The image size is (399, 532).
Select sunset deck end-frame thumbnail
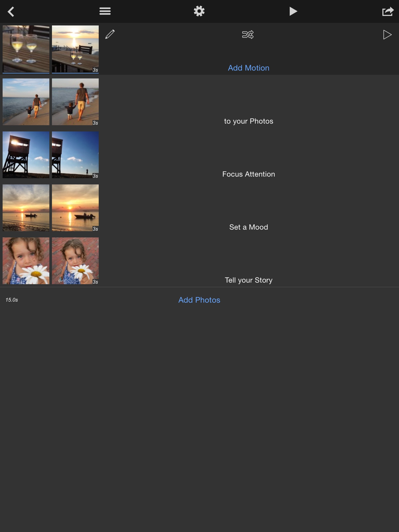[x=75, y=49]
